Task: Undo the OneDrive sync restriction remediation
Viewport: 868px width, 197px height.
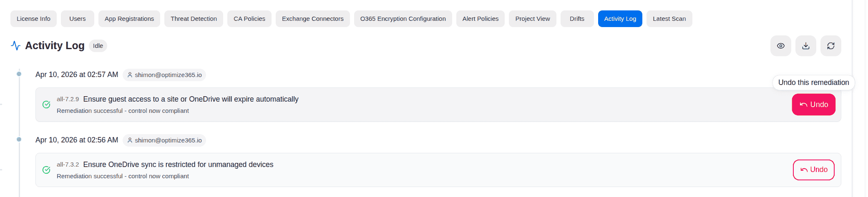Action: pyautogui.click(x=813, y=170)
